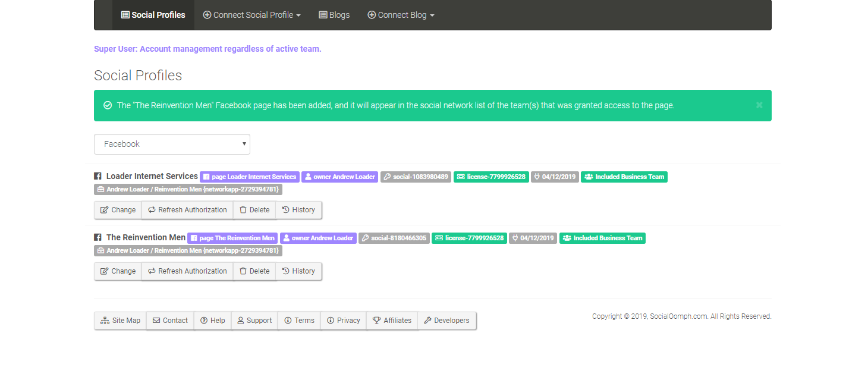Select the Social Profiles tab
Screen dimensions: 868x386
tap(153, 15)
